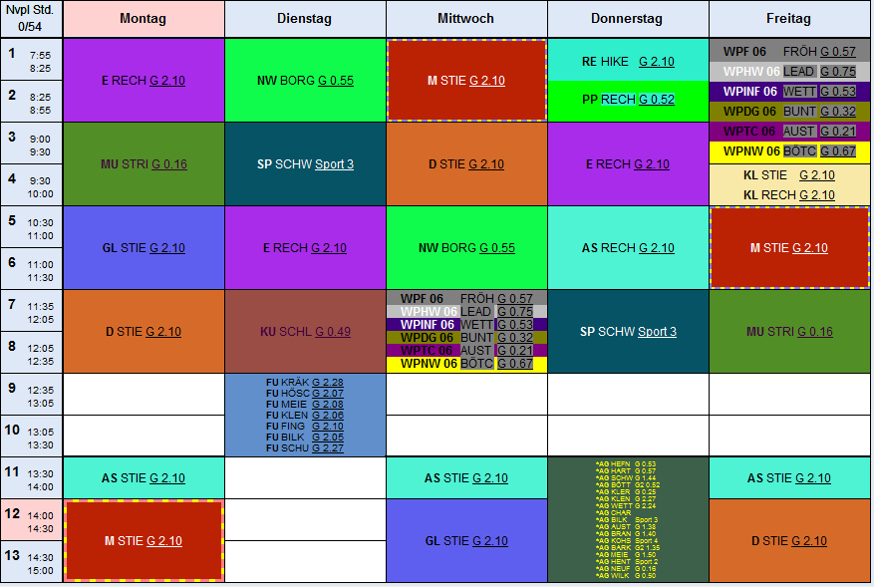Open room link G 0.52 in PP RECH lesson
This screenshot has width=874, height=588.
pyautogui.click(x=657, y=100)
